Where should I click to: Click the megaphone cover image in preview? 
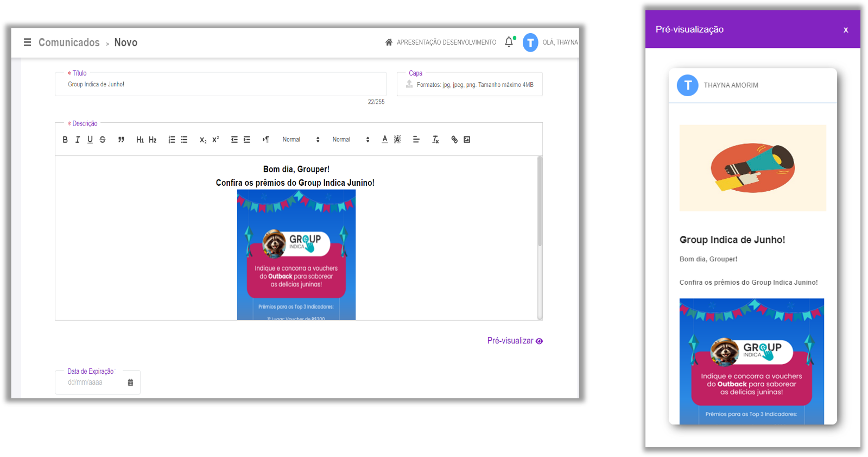tap(753, 168)
